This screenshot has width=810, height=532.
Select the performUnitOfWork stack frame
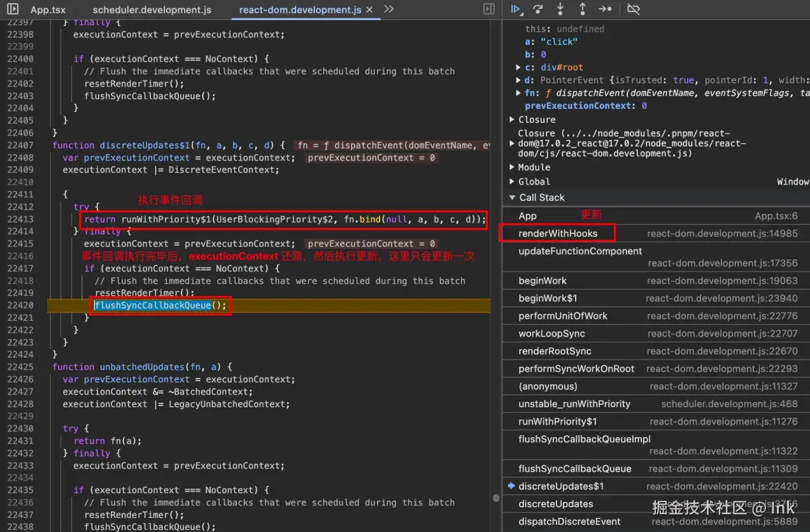point(656,316)
